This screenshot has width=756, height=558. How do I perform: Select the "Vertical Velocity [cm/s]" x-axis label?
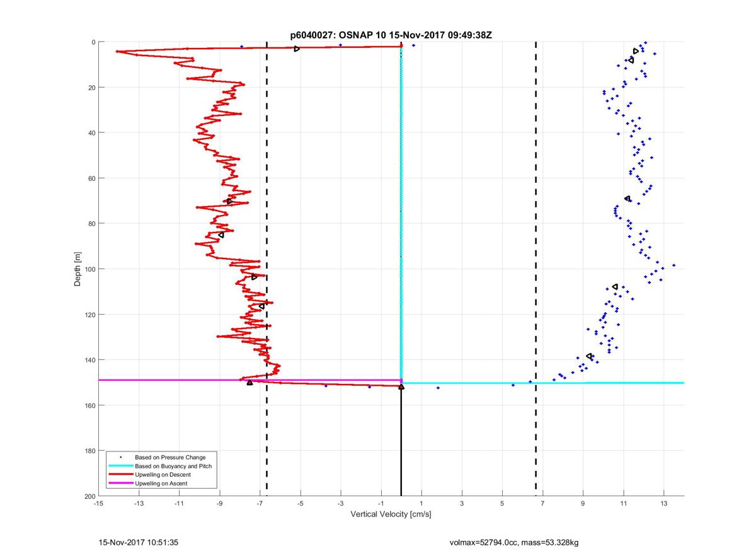tap(391, 514)
